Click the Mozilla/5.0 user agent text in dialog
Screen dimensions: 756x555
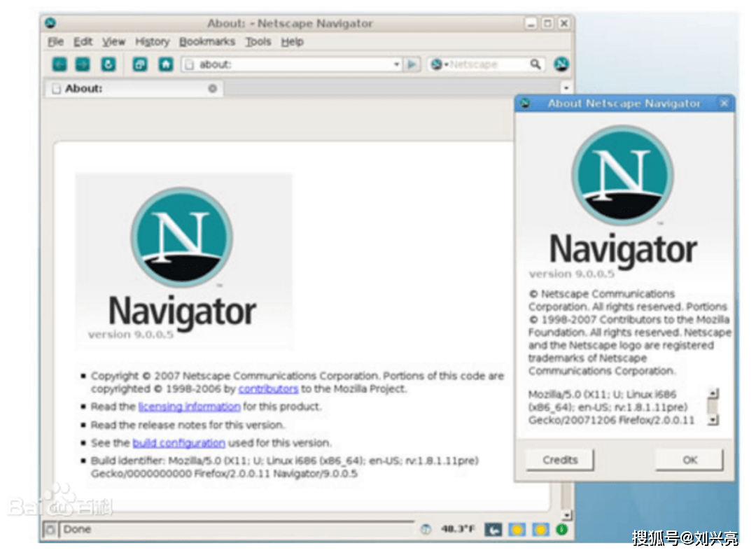(611, 407)
